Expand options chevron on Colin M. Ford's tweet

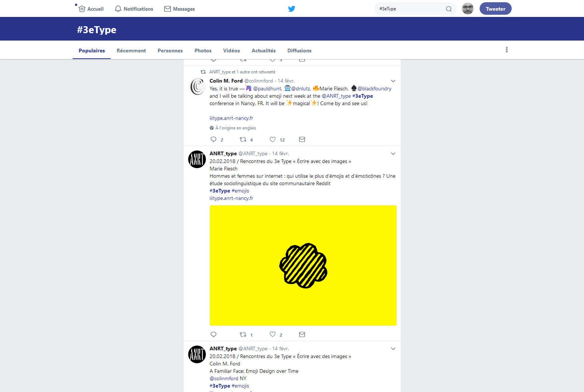pyautogui.click(x=393, y=81)
